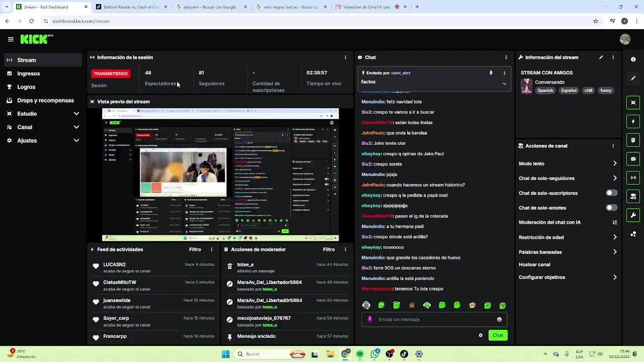Image resolution: width=644 pixels, height=362 pixels.
Task: Pick the green emote with angel halo
Action: point(396,305)
